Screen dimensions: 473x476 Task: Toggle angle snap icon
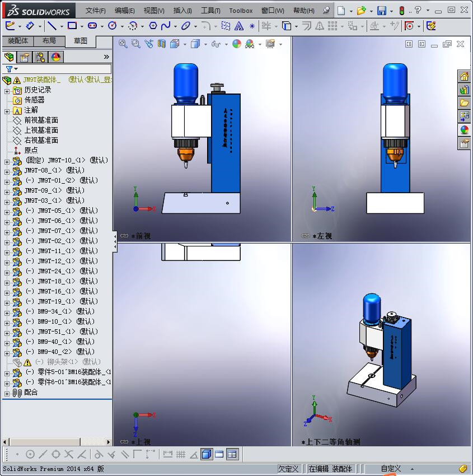coord(194,455)
